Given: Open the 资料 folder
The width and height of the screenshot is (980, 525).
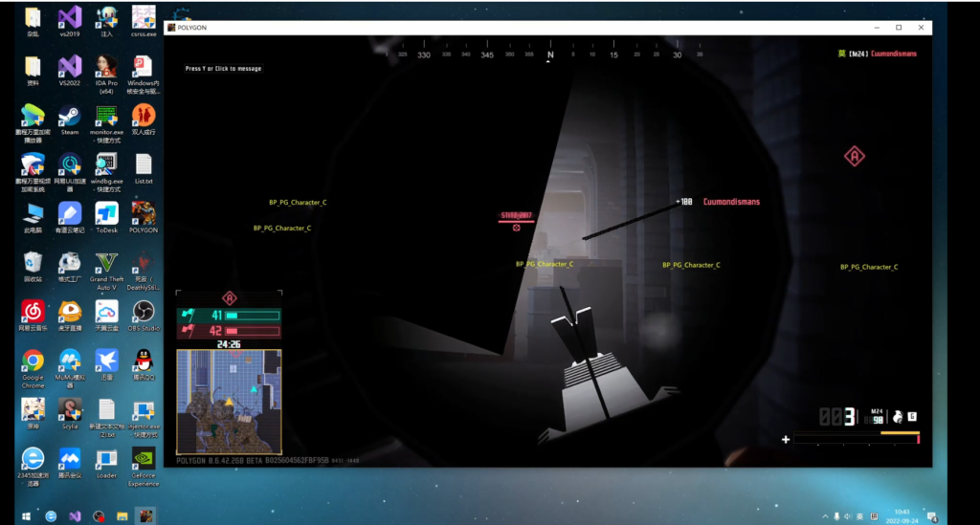Looking at the screenshot, I should point(33,70).
